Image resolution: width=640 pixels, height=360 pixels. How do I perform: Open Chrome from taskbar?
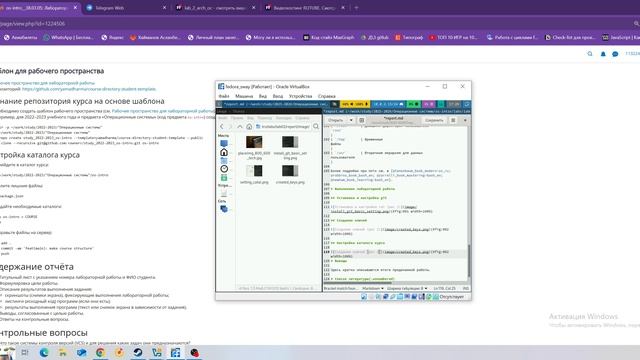100,353
